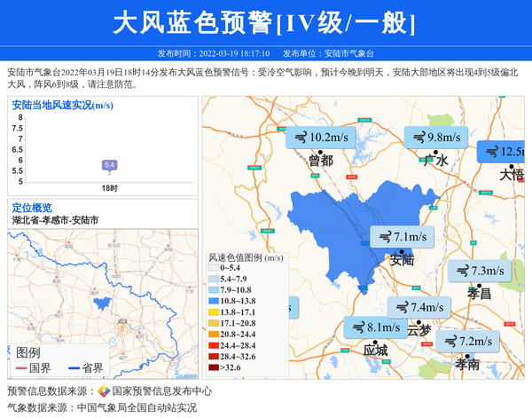Click the 大风蓝色预警 title banner
This screenshot has width=532, height=418.
click(x=264, y=23)
